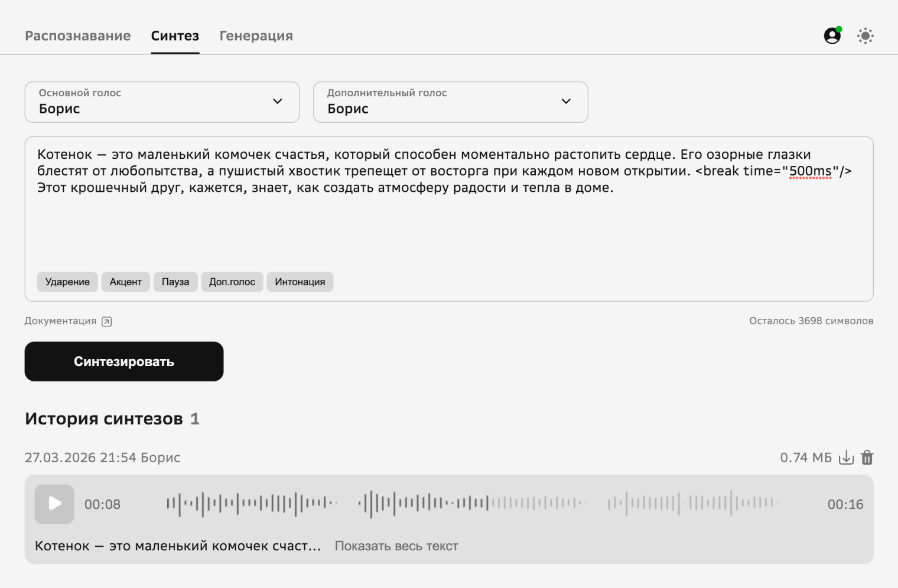This screenshot has height=588, width=898.
Task: Insert the Акцент tag
Action: tap(126, 282)
